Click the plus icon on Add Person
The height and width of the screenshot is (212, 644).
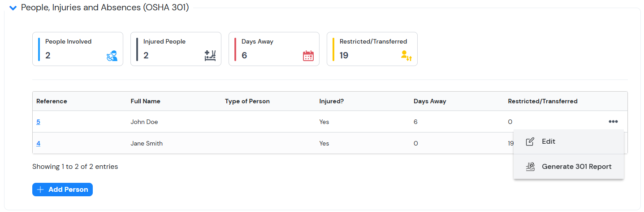40,190
